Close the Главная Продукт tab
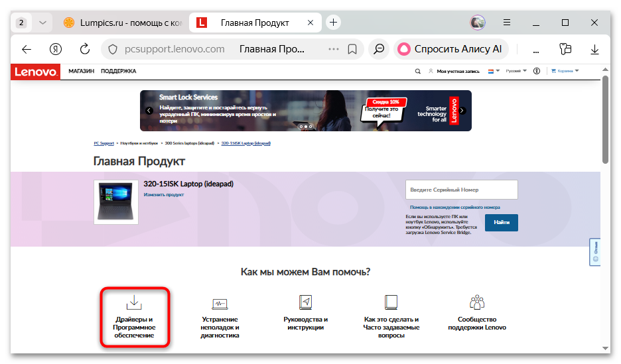 310,23
